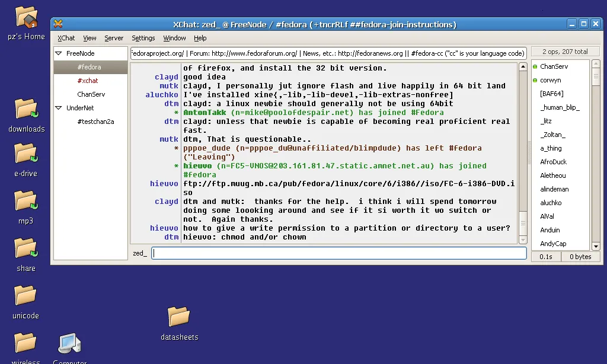Click the chat scrollbar thumb
The height and width of the screenshot is (364, 607).
(523, 223)
